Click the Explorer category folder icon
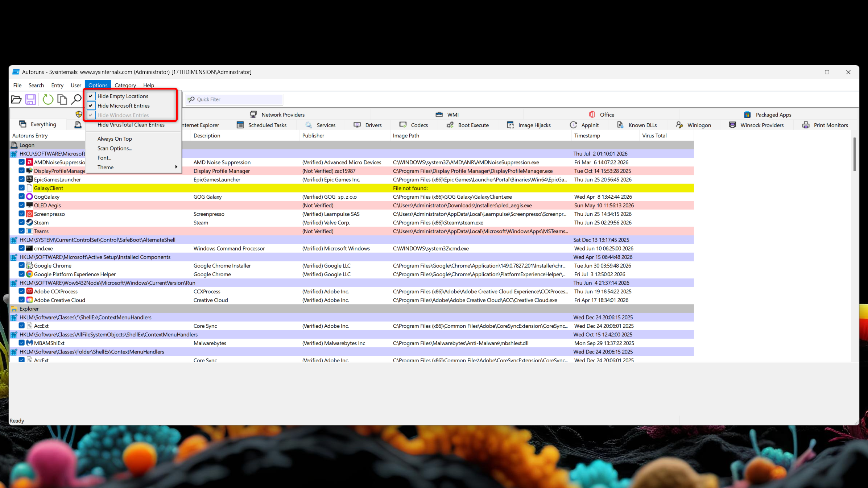The height and width of the screenshot is (488, 868). click(x=14, y=309)
